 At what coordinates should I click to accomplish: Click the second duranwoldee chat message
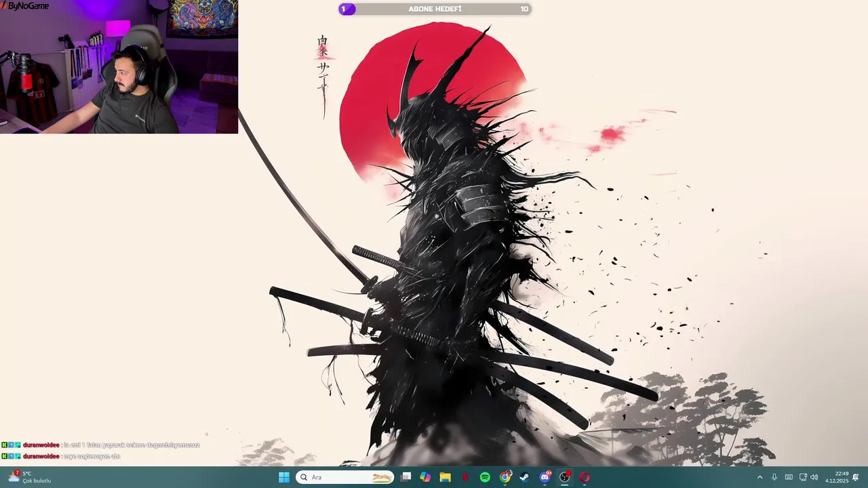[61, 456]
